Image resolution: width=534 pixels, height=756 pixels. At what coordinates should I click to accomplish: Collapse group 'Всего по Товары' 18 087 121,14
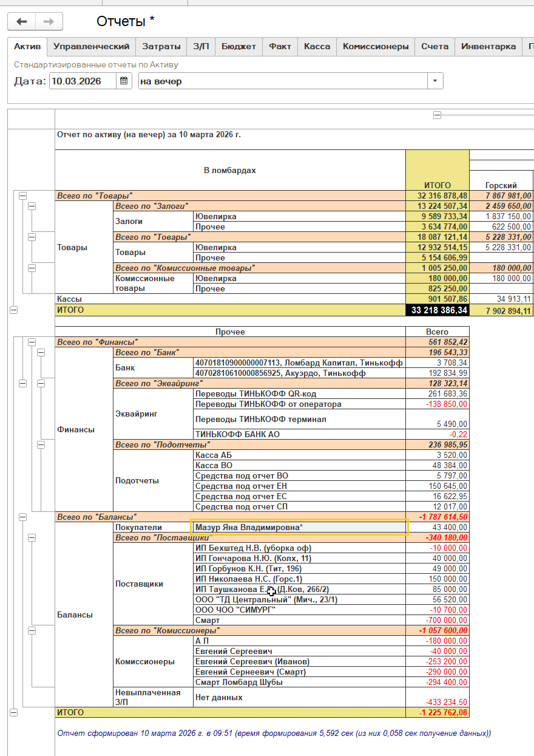tap(32, 237)
